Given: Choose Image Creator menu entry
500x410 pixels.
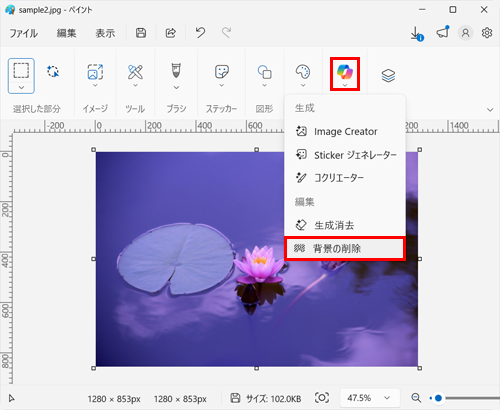Looking at the screenshot, I should [x=345, y=132].
